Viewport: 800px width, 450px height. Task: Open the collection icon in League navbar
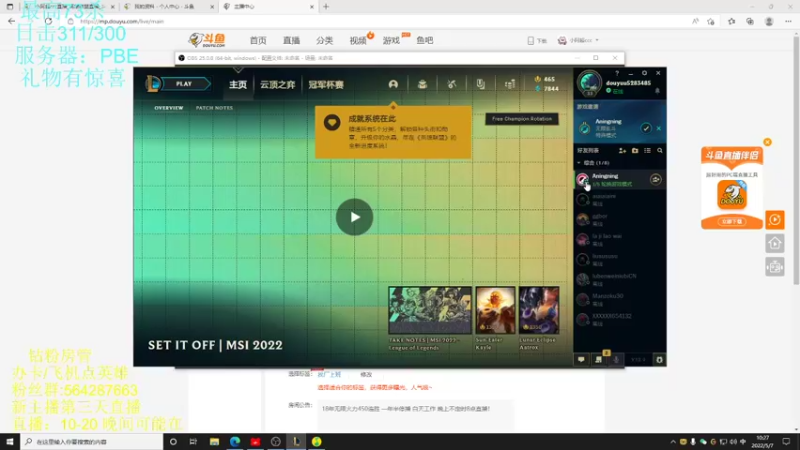[422, 84]
